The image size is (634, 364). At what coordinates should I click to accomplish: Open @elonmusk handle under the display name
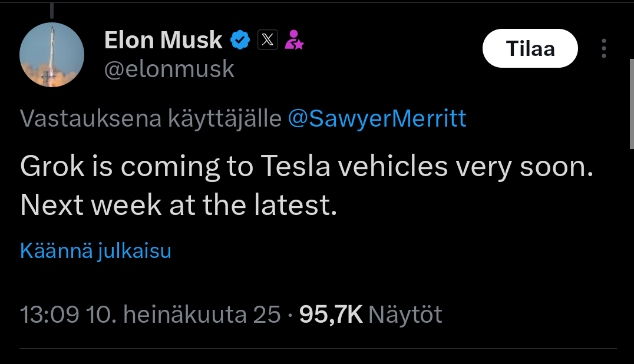169,69
